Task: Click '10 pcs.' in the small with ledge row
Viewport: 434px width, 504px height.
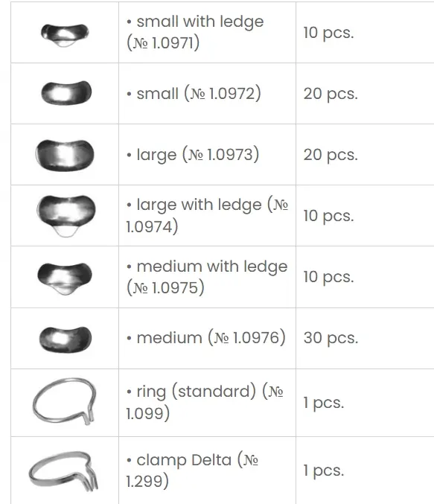Action: pyautogui.click(x=328, y=33)
